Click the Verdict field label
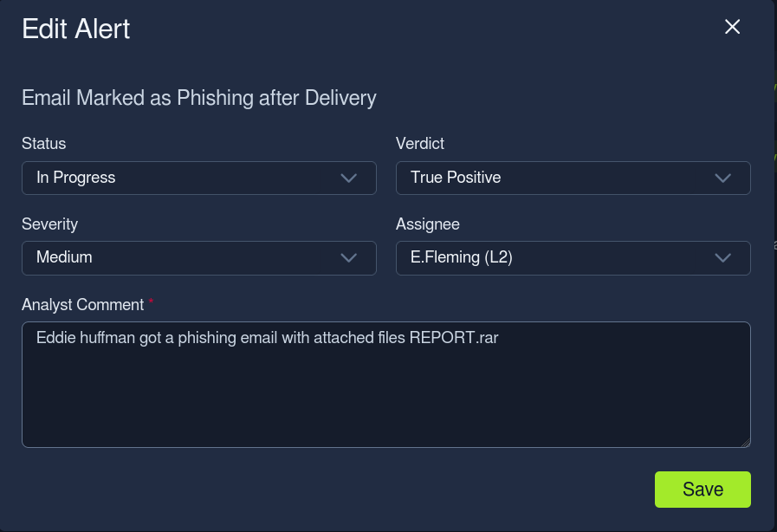The image size is (777, 532). (x=420, y=144)
